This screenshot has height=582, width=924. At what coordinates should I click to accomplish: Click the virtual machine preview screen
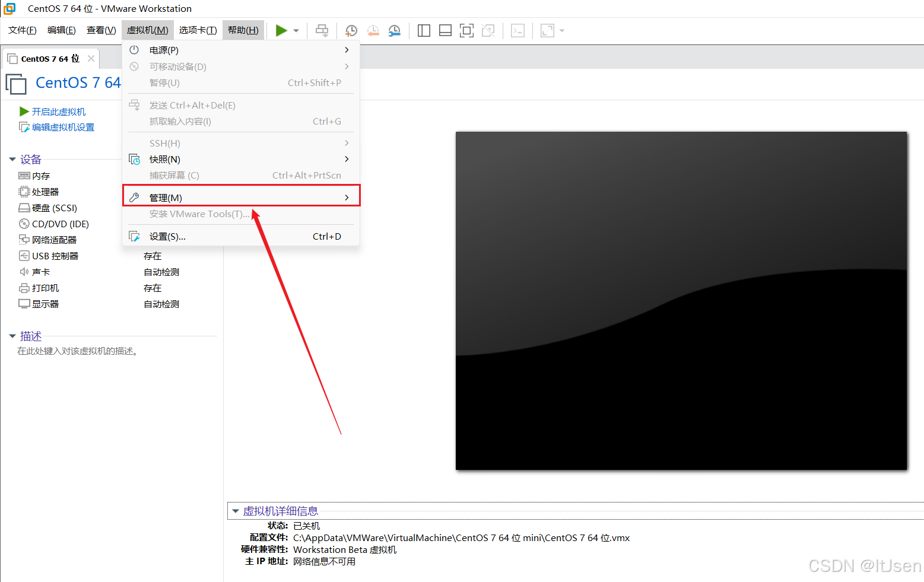tap(681, 301)
